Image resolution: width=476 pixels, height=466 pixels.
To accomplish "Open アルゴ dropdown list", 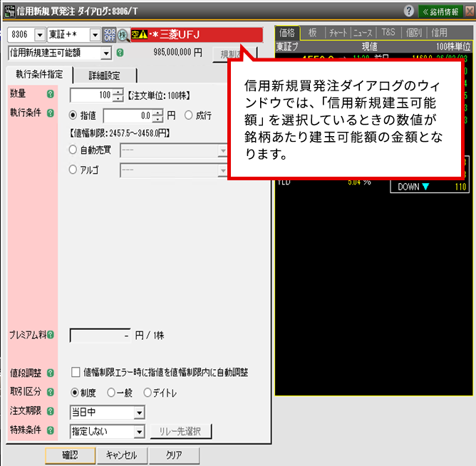I will (223, 170).
